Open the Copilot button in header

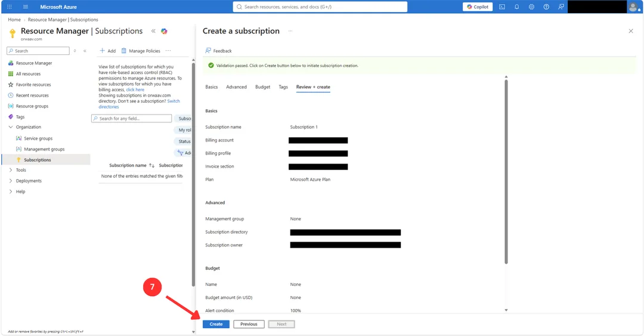click(x=478, y=7)
